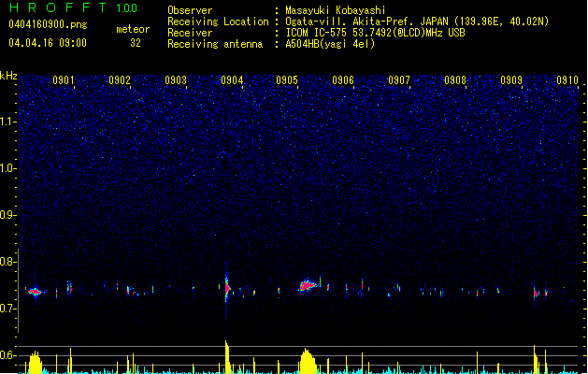Screen dimensions: 588x374
Task: Click the strong spike echo at 0904
Action: point(226,288)
